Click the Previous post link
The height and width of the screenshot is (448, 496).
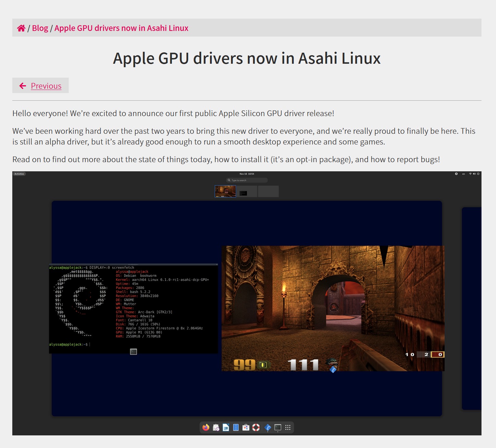(46, 86)
